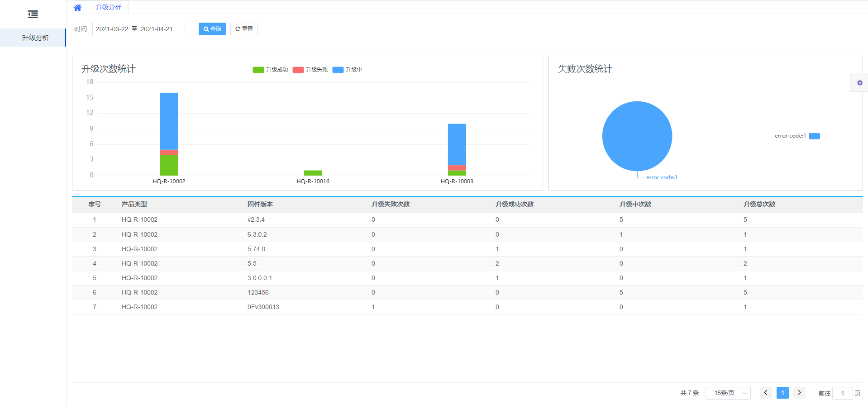Click the 升级成功次数 column header
Image resolution: width=868 pixels, height=405 pixels.
pyautogui.click(x=514, y=205)
